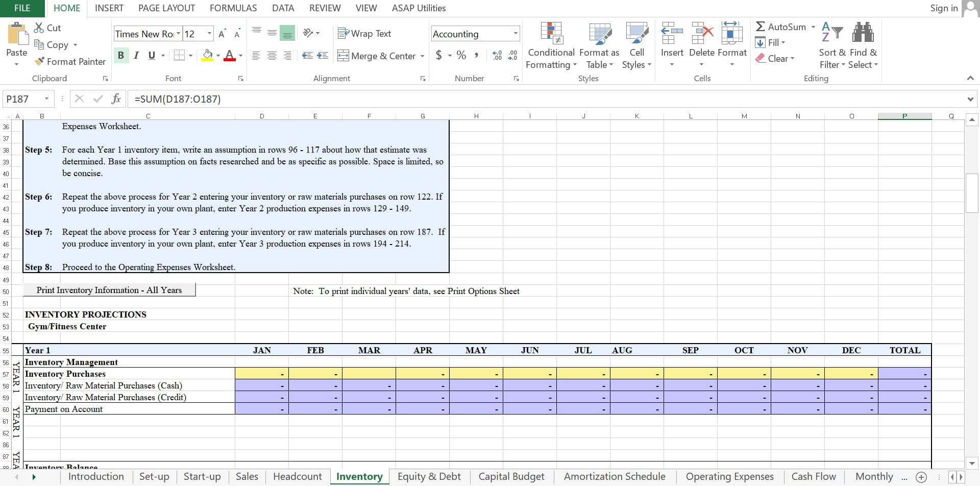Increase font size with large A

[222, 34]
